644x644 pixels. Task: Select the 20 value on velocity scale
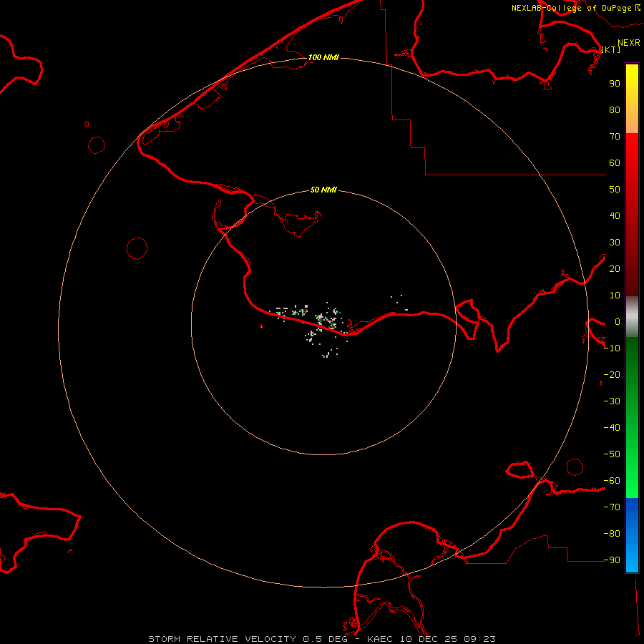(615, 269)
